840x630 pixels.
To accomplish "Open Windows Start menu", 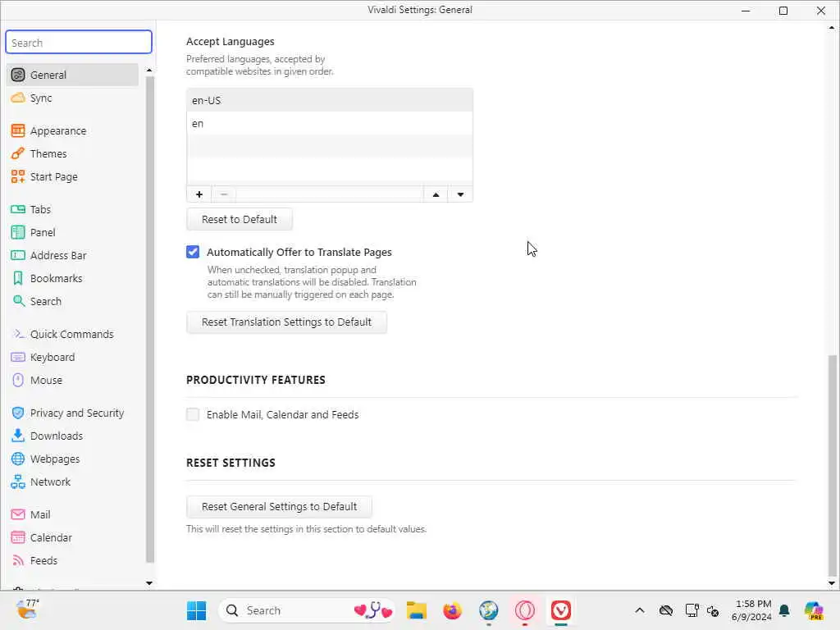I will [197, 610].
